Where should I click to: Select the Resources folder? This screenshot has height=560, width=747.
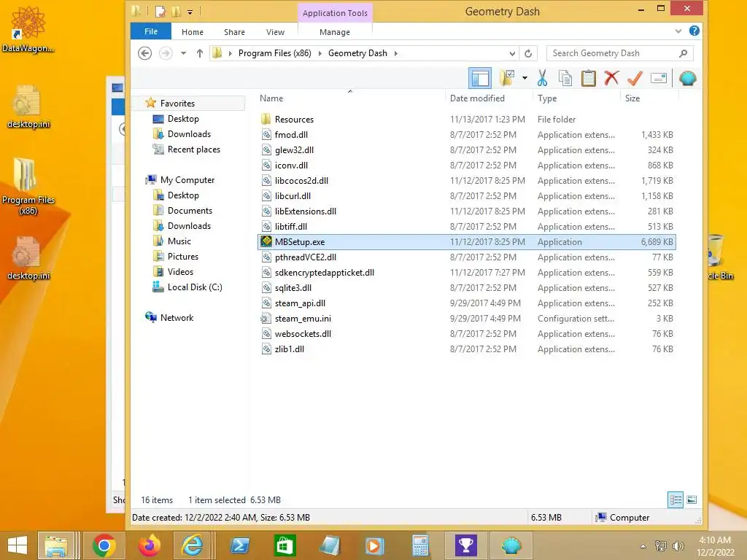tap(294, 120)
